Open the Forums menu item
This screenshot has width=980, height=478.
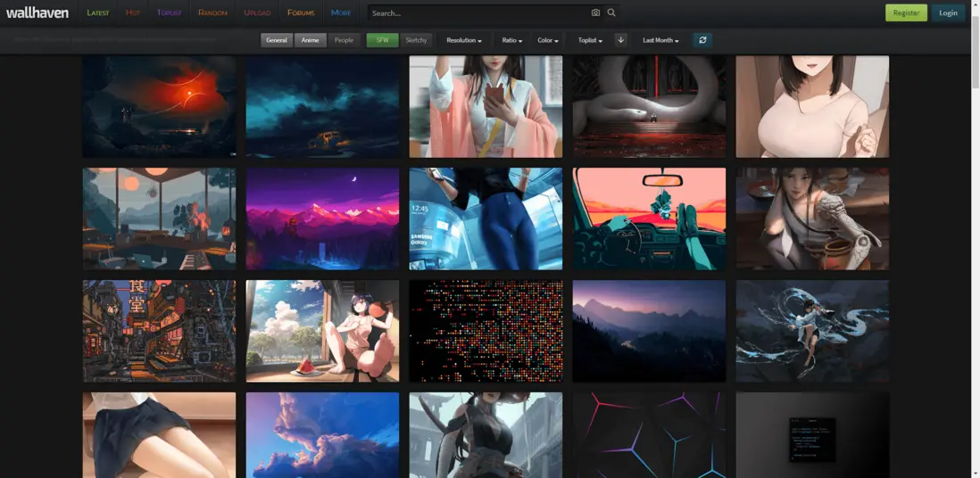(x=301, y=13)
